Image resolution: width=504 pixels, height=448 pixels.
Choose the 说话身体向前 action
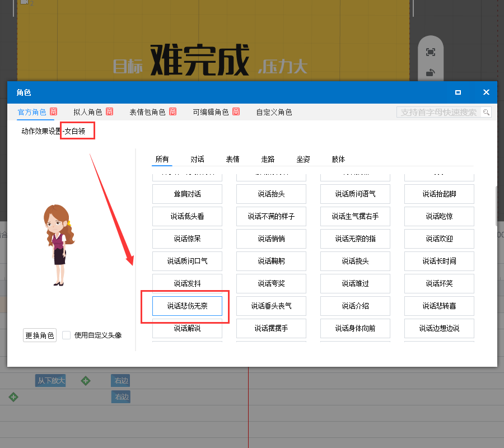pyautogui.click(x=355, y=328)
